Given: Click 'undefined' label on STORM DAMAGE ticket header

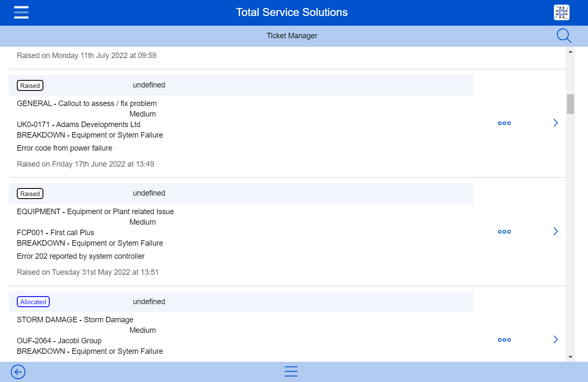Looking at the screenshot, I should click(x=149, y=302).
